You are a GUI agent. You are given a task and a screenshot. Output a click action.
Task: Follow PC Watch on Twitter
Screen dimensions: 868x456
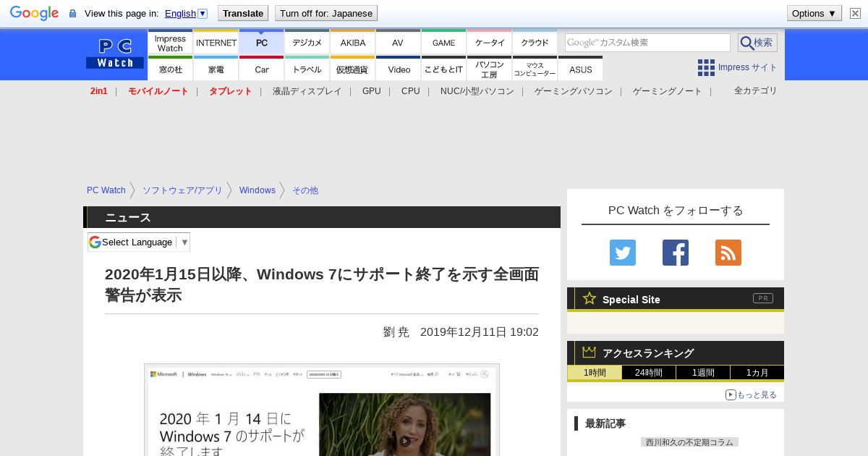[x=623, y=253]
